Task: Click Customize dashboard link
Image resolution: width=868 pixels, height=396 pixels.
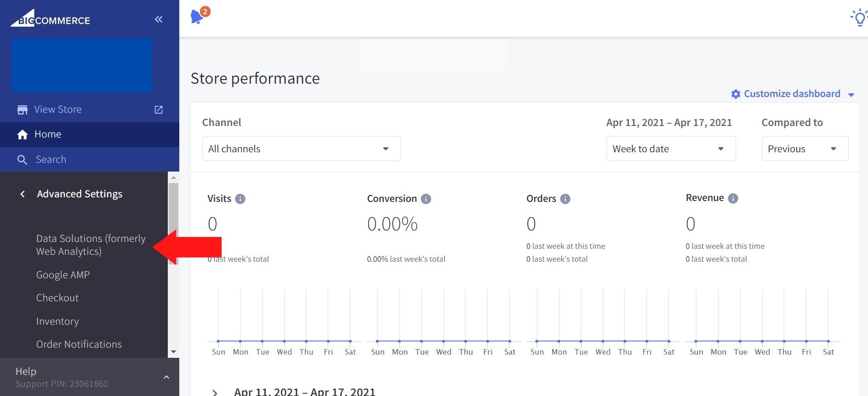Action: pos(792,94)
